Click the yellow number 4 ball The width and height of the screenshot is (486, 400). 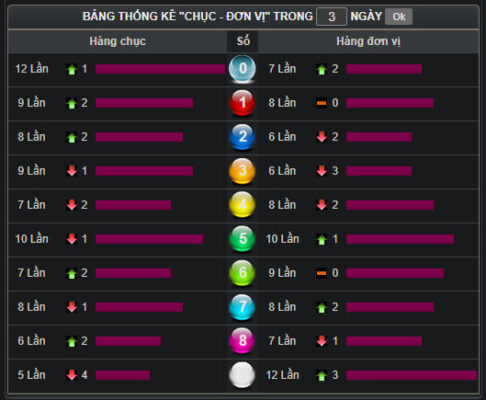242,205
